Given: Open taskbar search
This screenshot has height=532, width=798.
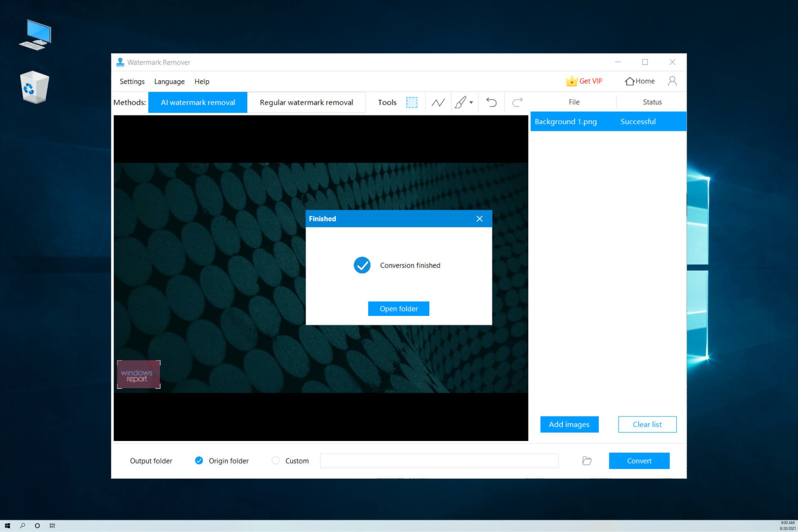Looking at the screenshot, I should [22, 526].
